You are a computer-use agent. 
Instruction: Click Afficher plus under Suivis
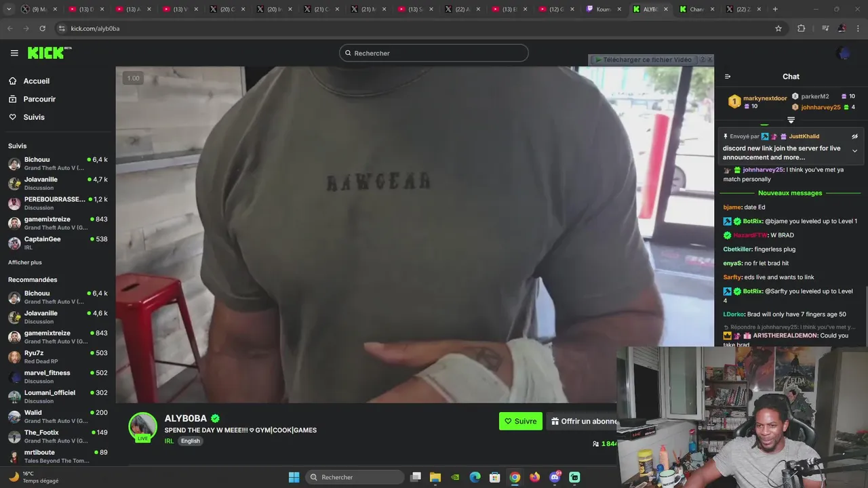coord(25,262)
